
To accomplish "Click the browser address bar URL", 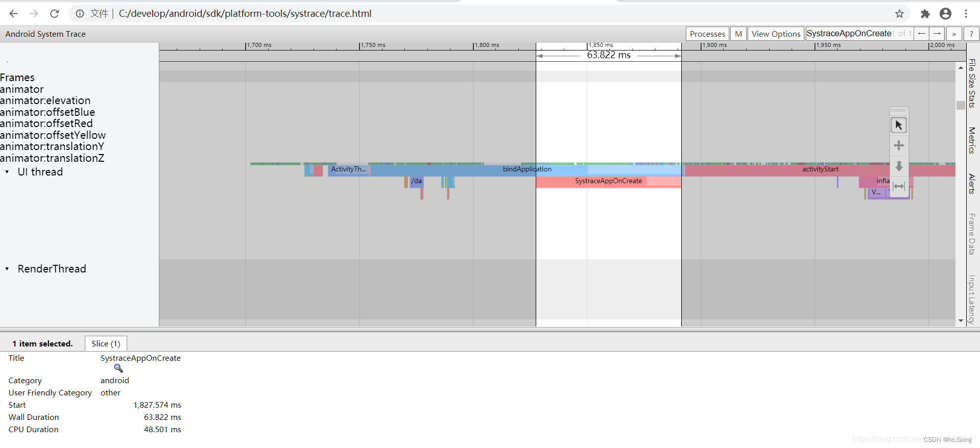I will click(245, 14).
